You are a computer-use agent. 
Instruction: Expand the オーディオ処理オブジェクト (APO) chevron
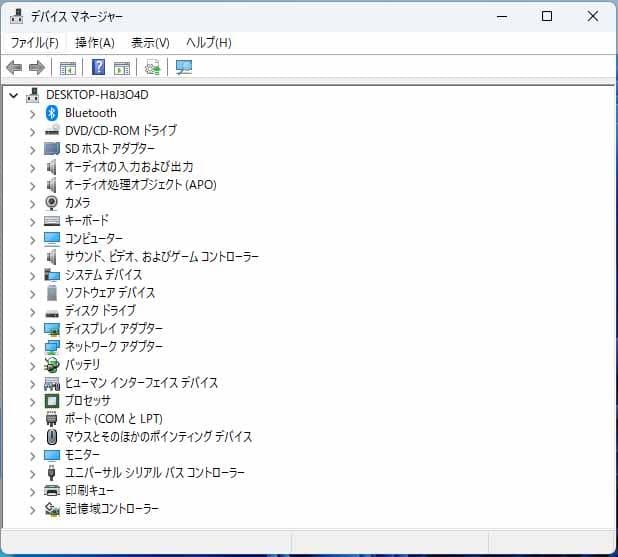pyautogui.click(x=33, y=186)
